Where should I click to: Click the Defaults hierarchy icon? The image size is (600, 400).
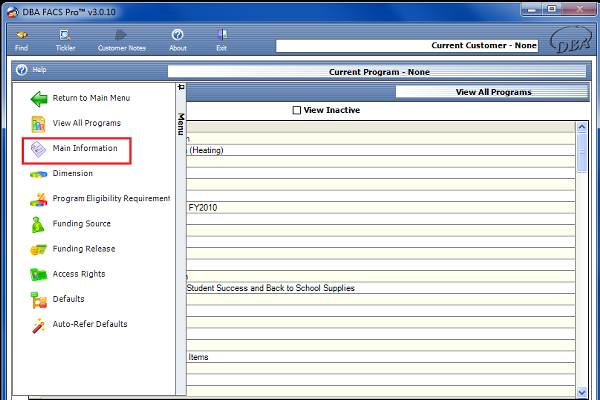(x=38, y=300)
